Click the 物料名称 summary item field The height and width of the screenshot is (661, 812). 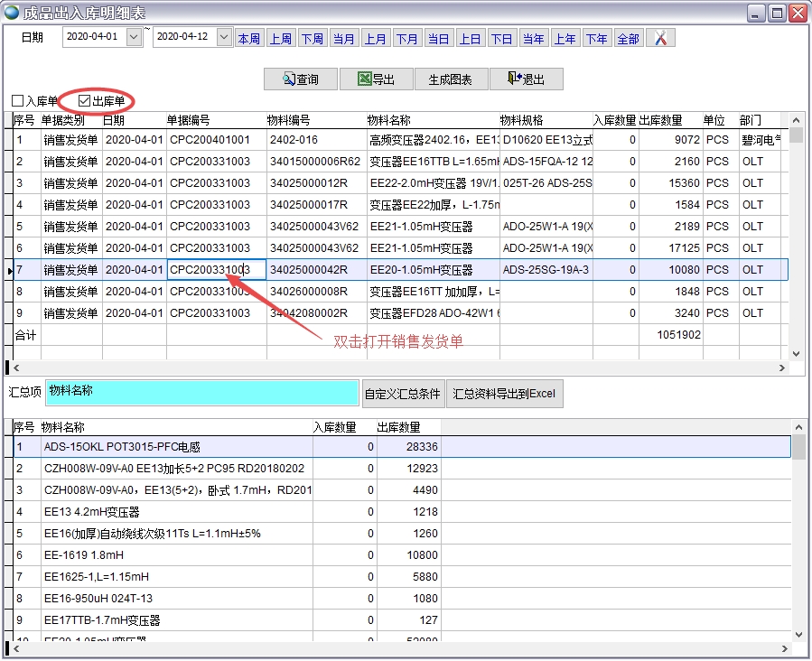coord(201,393)
